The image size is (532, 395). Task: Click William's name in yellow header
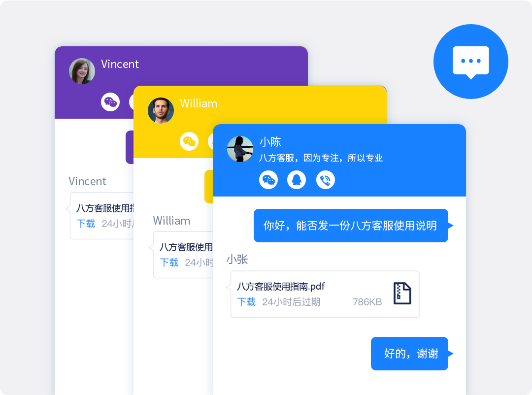point(199,103)
